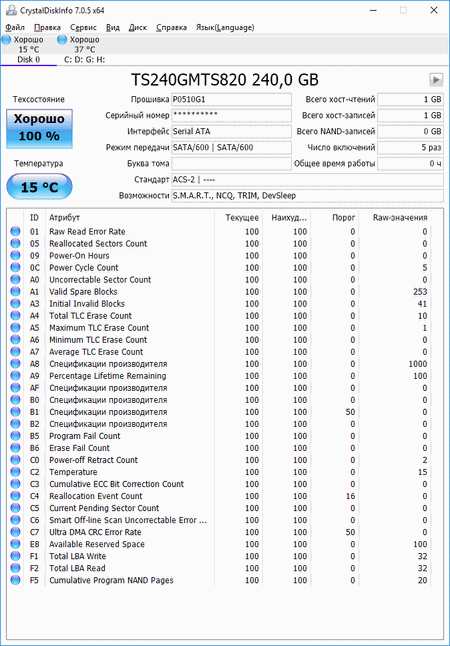Click status orb for Power-On Hours
Viewport: 450px width, 646px height.
[x=15, y=255]
